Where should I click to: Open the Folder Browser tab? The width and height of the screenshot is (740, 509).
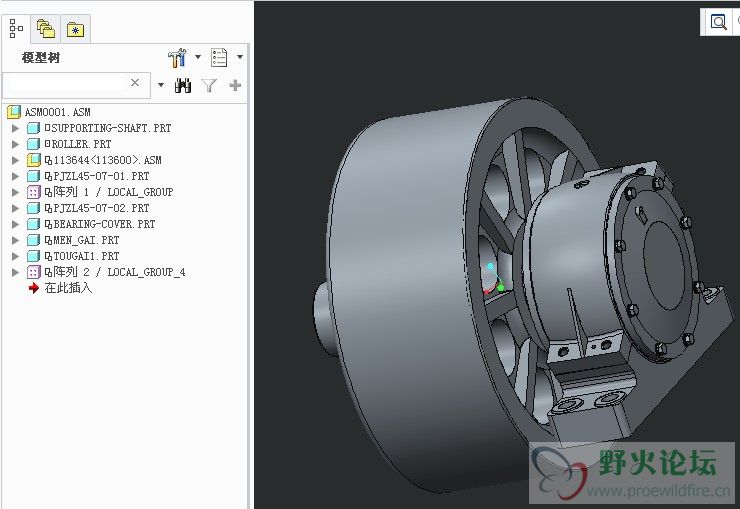point(46,29)
